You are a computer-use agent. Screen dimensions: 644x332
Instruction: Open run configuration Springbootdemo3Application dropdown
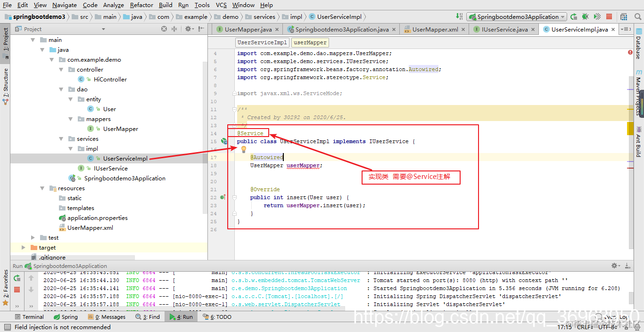(516, 16)
